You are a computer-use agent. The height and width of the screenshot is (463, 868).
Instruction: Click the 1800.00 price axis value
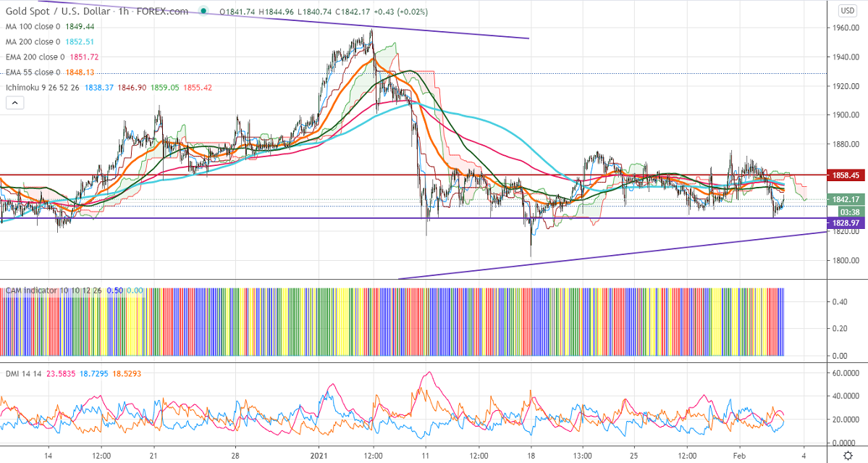pyautogui.click(x=845, y=261)
